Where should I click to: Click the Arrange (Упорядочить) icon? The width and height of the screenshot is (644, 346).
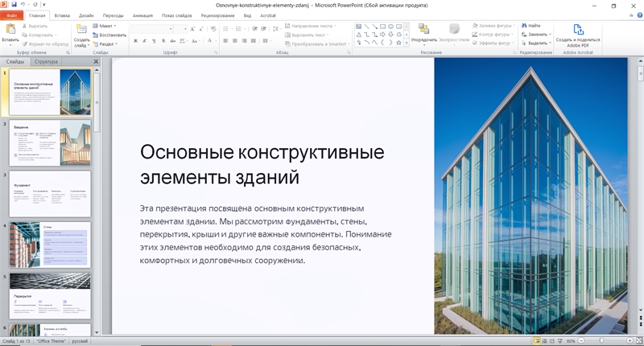pos(423,29)
